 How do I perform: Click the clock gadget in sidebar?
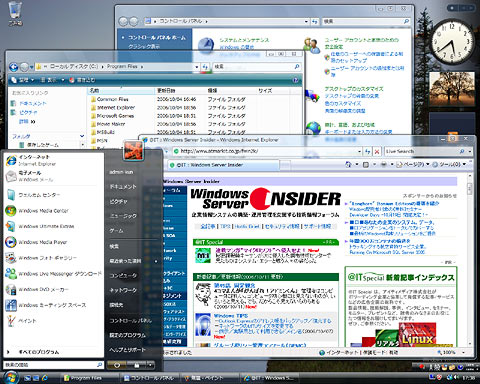(453, 42)
